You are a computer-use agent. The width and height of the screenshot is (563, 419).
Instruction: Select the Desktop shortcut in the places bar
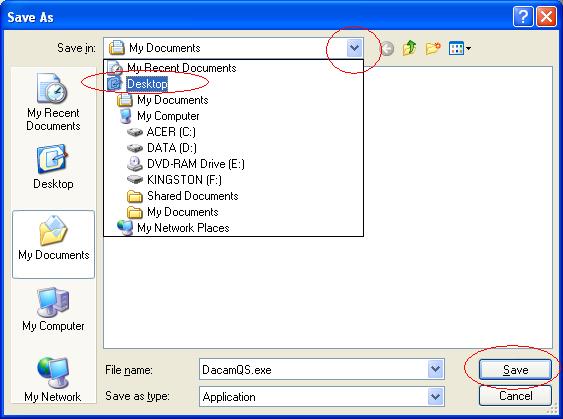tap(53, 167)
